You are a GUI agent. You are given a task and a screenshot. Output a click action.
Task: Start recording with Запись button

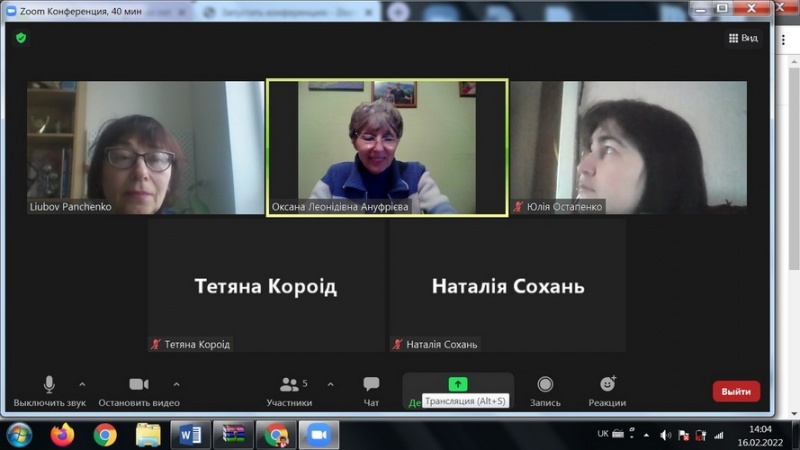(545, 385)
